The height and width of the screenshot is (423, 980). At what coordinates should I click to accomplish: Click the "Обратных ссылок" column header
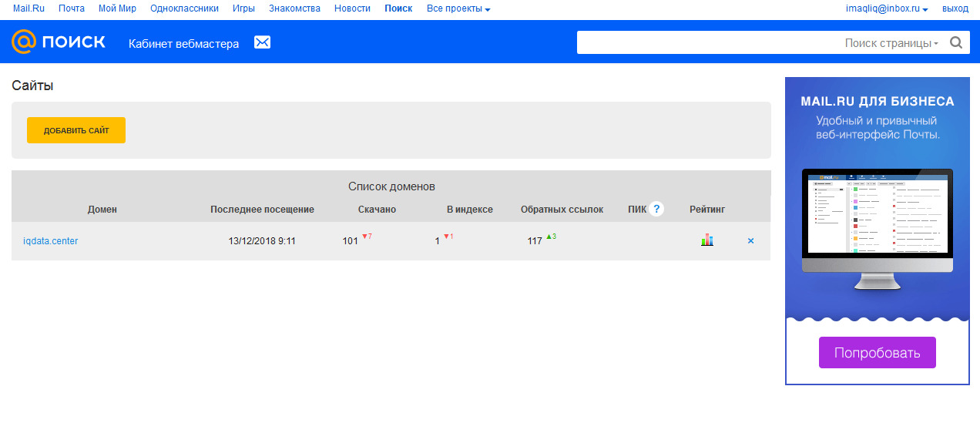coord(562,210)
